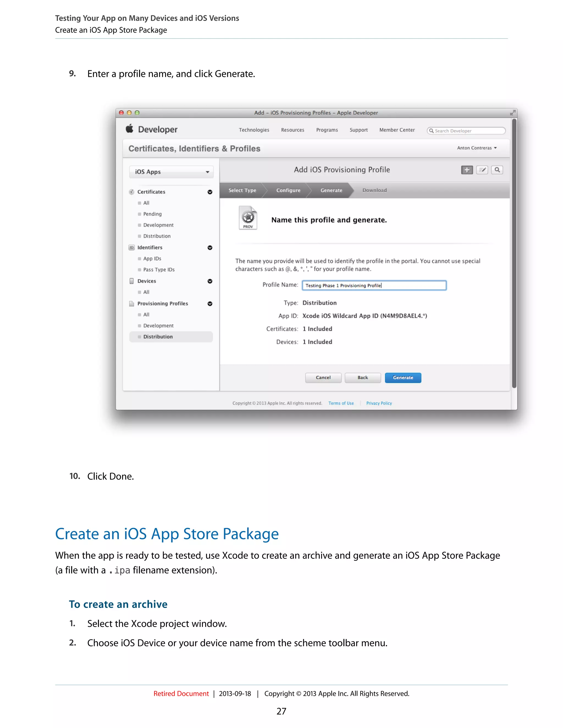Click the Devices sidebar device icon

click(x=132, y=281)
